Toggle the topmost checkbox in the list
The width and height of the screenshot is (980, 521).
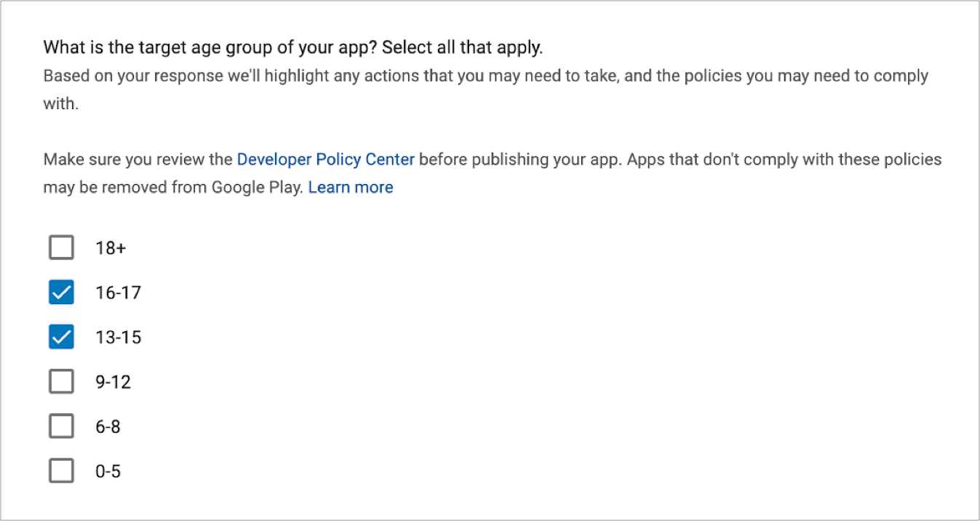coord(61,247)
